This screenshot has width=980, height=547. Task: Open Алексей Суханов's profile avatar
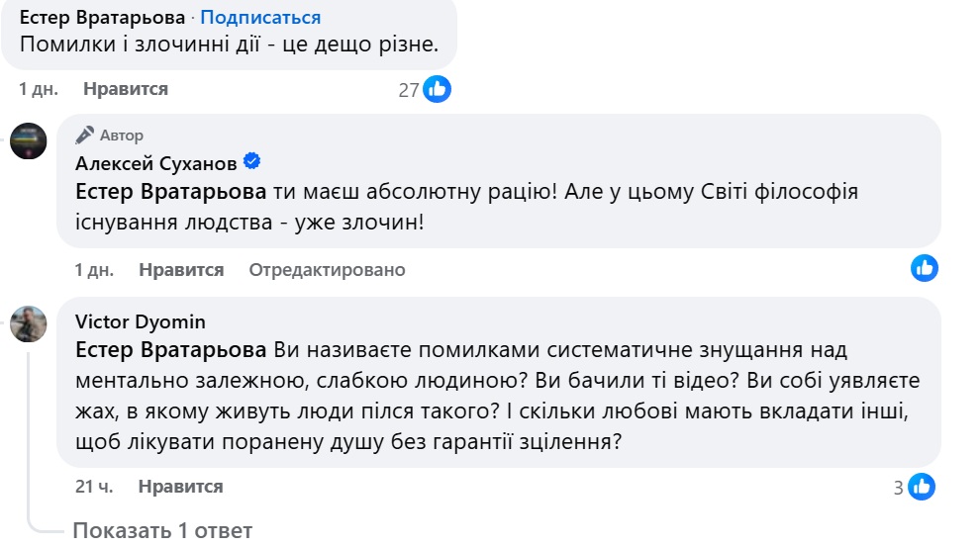click(29, 141)
